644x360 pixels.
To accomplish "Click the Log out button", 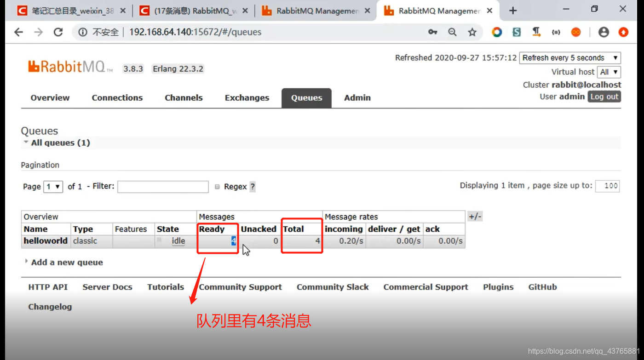I will [604, 97].
